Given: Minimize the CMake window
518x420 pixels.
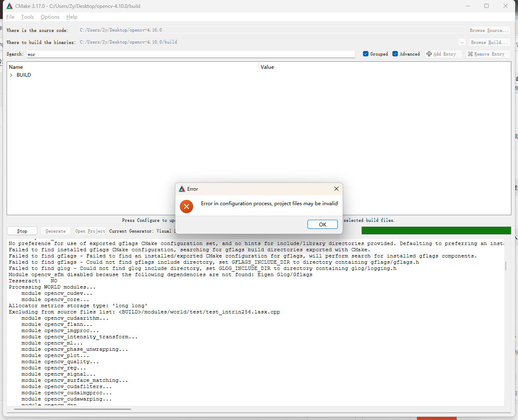Looking at the screenshot, I should coord(467,6).
